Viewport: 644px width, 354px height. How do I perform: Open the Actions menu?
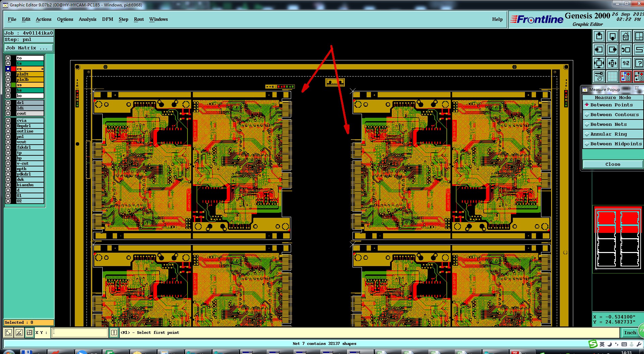click(44, 19)
